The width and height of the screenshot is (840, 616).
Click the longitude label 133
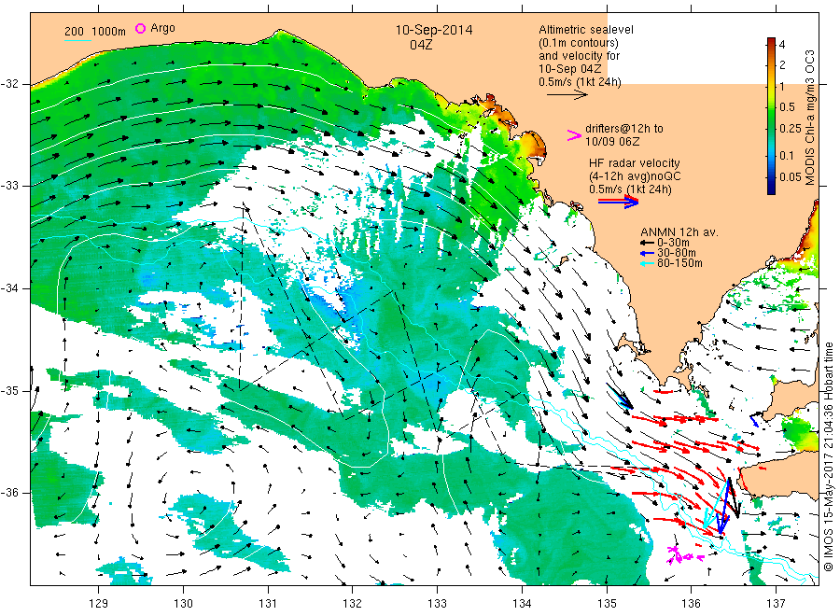pyautogui.click(x=437, y=604)
